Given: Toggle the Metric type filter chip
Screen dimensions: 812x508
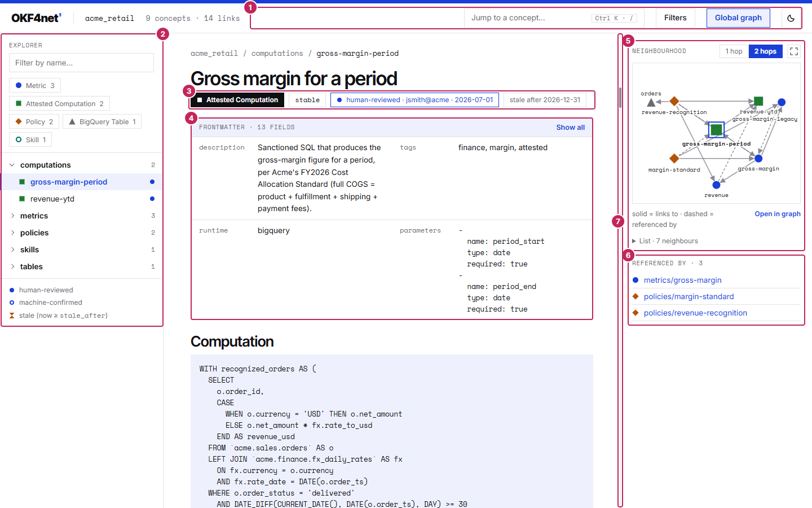Looking at the screenshot, I should point(35,86).
